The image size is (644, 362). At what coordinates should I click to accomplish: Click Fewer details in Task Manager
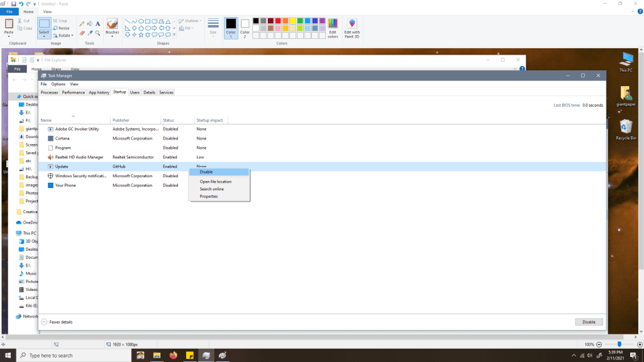57,322
